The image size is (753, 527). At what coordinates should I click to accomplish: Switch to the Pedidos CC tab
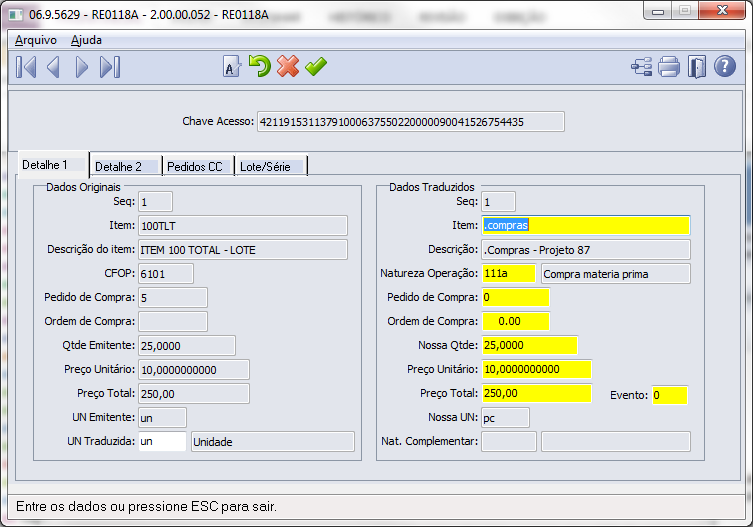click(199, 167)
